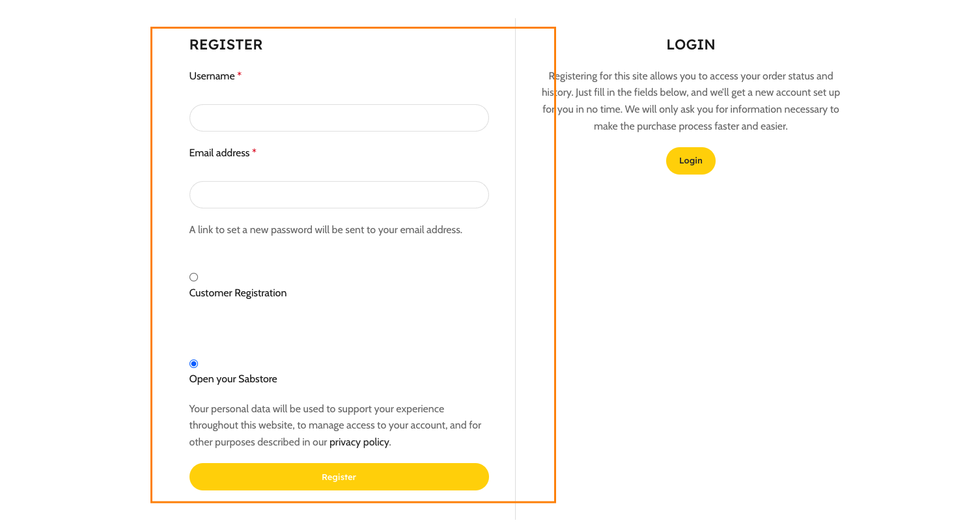Click the word Register inside the yellow button
The image size is (980, 523).
pos(339,477)
